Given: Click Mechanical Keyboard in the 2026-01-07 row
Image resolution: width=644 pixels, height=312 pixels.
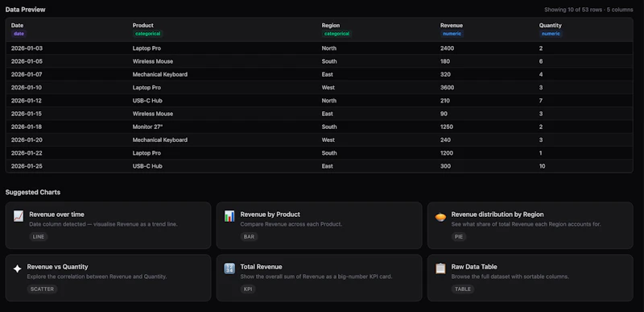Looking at the screenshot, I should point(159,74).
